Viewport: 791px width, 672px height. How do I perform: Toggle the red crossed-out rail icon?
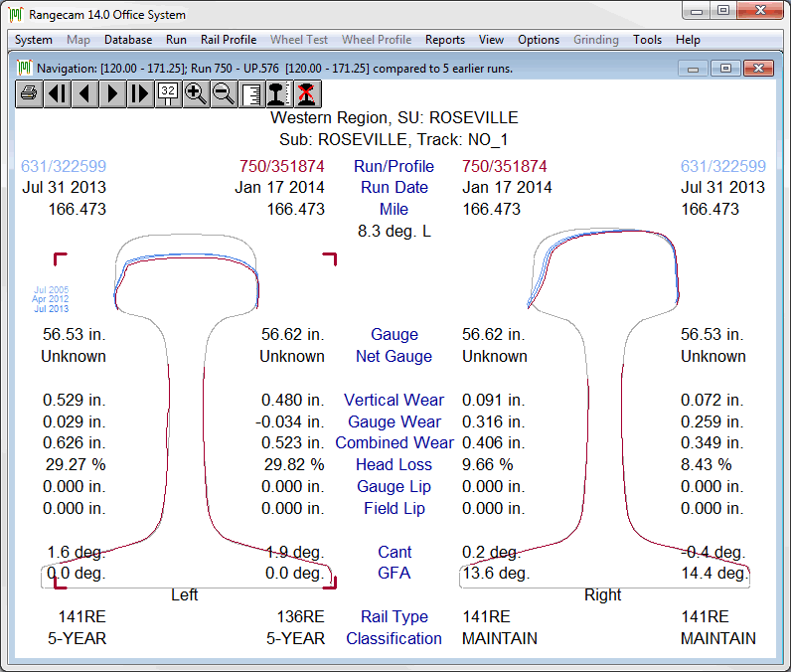pos(307,93)
